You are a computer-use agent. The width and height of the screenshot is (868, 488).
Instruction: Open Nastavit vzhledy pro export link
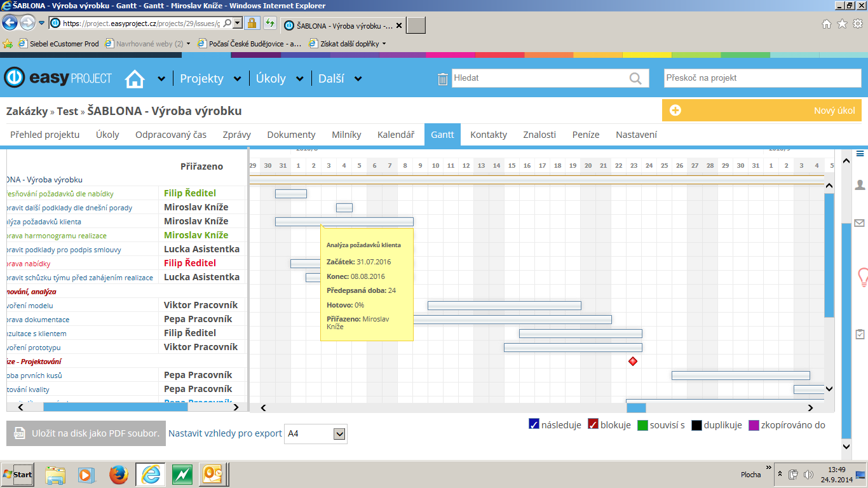click(x=225, y=433)
